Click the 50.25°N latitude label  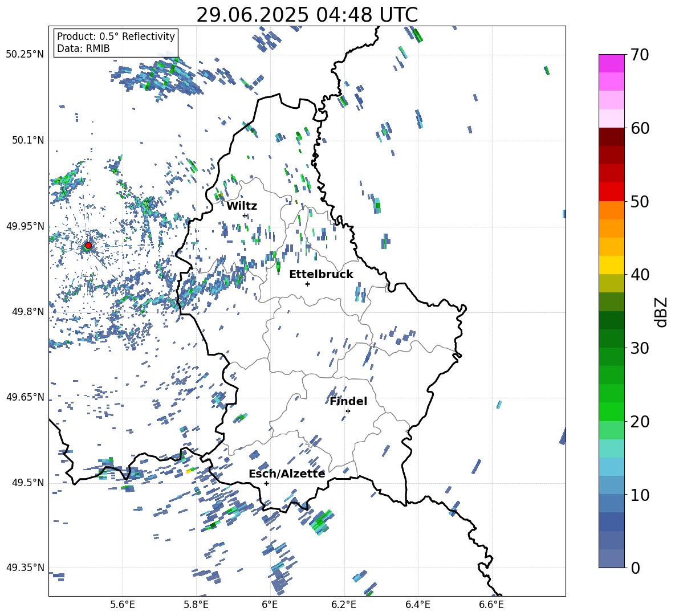25,55
